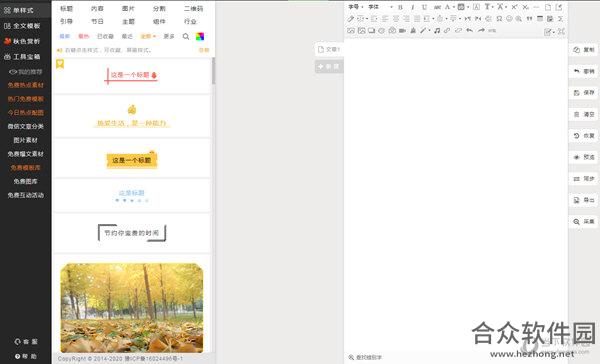Open the 字体 font family dropdown
600x364 pixels.
point(381,7)
